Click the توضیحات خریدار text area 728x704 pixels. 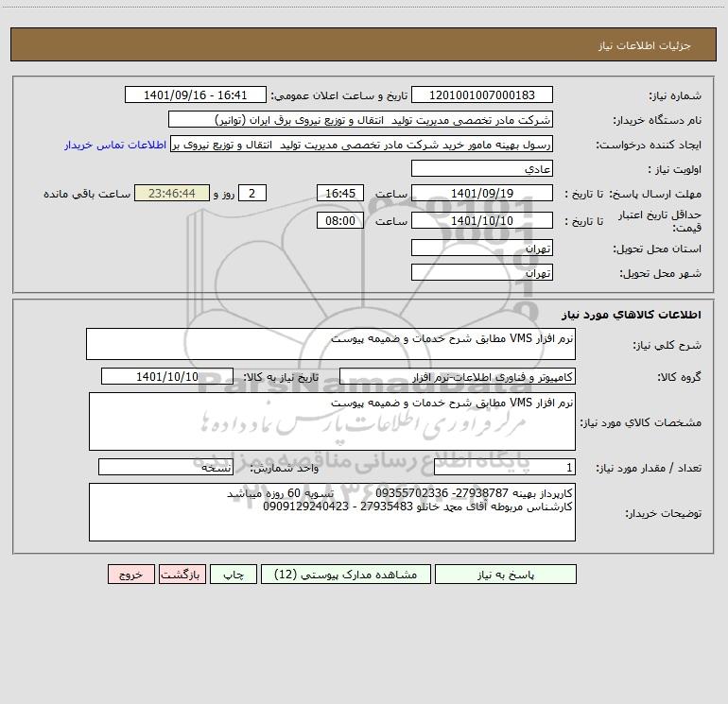coord(332,512)
